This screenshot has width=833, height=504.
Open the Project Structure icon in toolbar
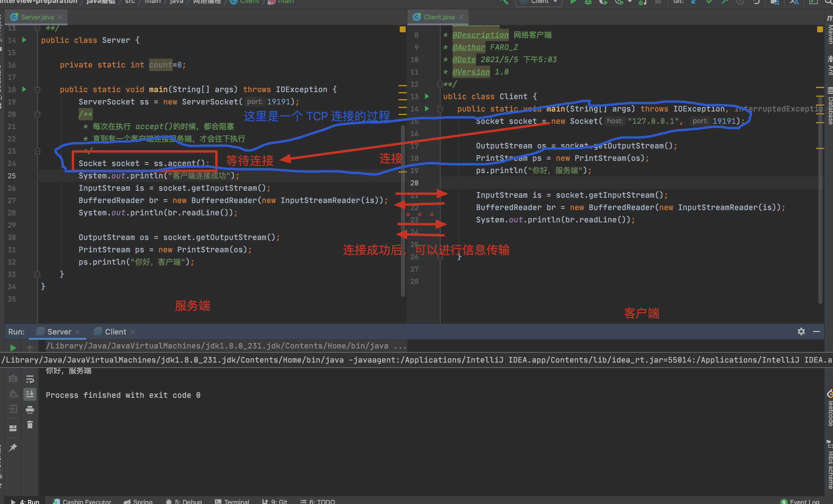775,2
